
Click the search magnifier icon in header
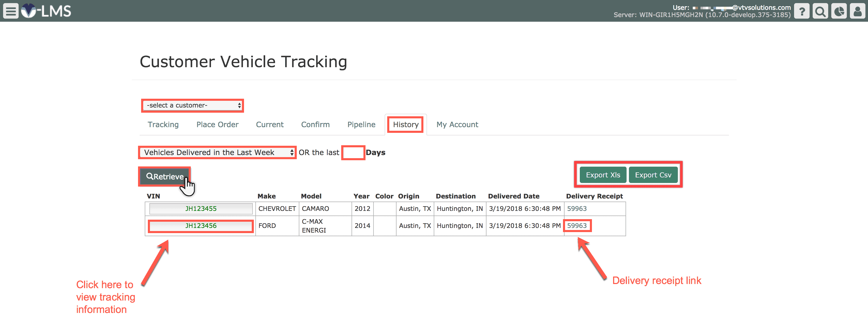[820, 11]
